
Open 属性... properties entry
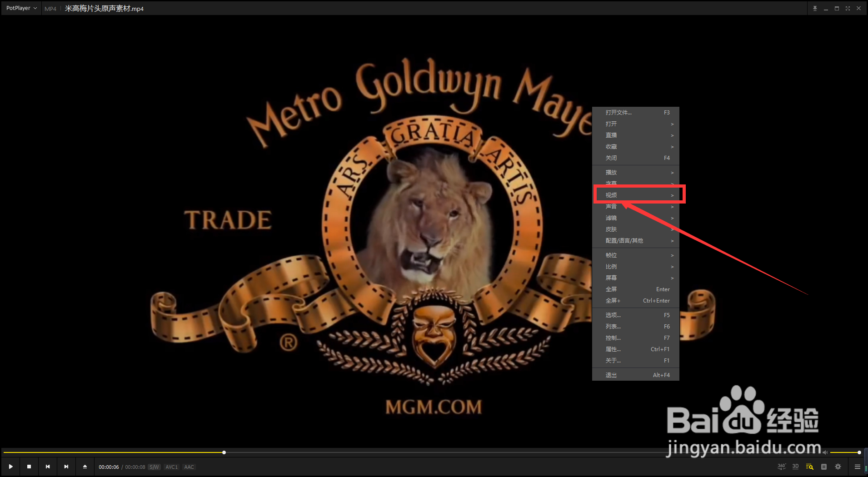click(x=636, y=349)
